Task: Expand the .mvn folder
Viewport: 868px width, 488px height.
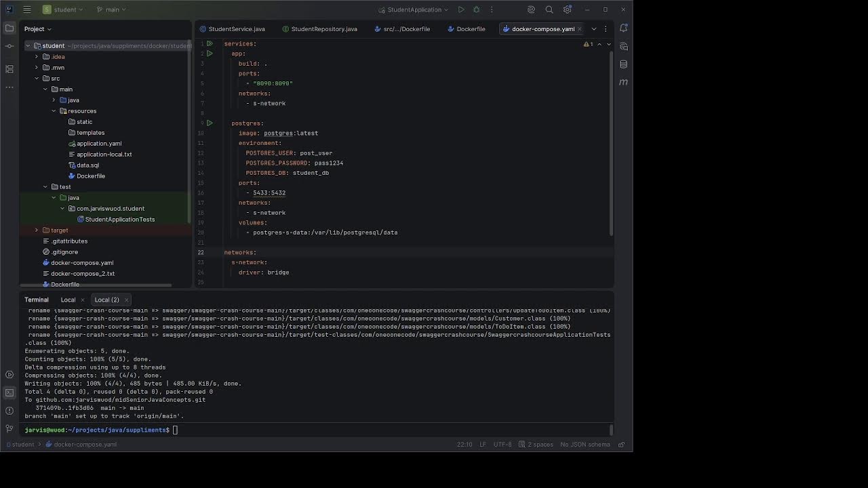Action: 37,68
